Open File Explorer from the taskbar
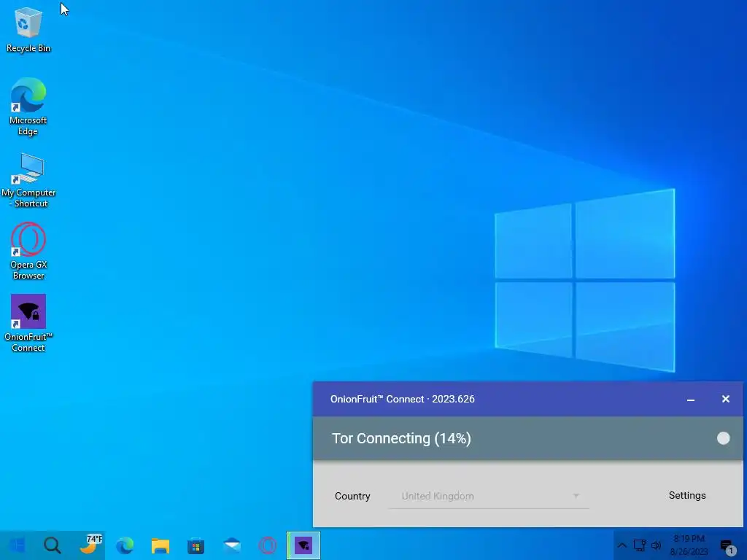Image resolution: width=747 pixels, height=560 pixels. point(160,545)
